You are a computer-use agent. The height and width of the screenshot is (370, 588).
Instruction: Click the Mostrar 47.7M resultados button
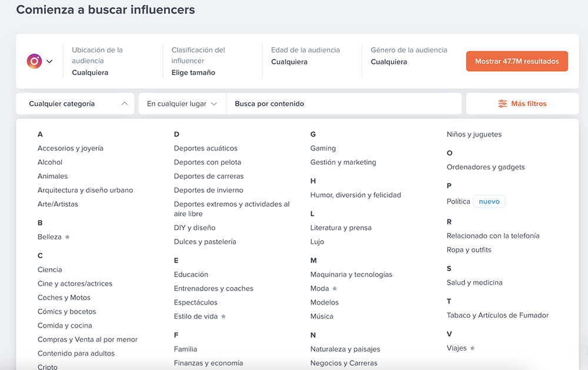pyautogui.click(x=517, y=61)
